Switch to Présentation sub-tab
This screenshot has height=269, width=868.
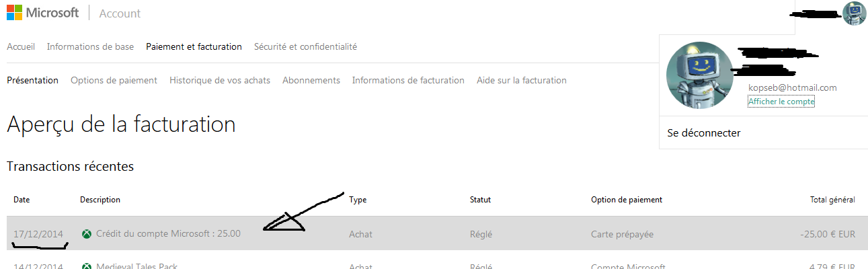32,80
